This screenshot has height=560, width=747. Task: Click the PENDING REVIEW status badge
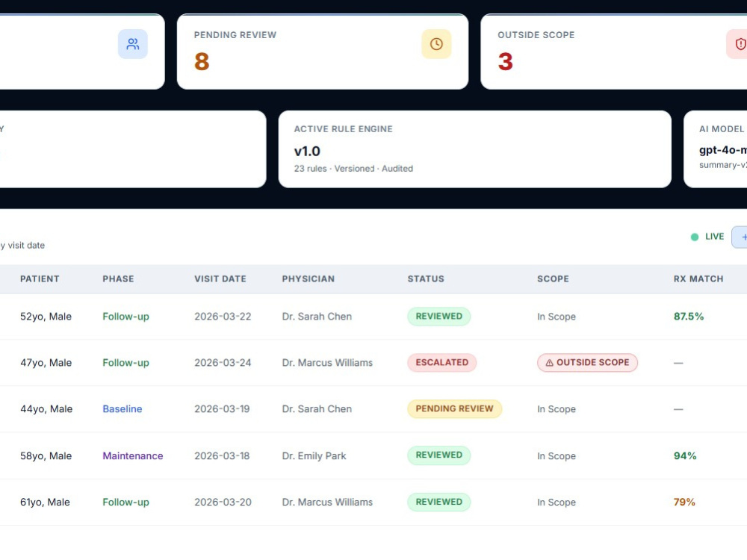coord(454,409)
